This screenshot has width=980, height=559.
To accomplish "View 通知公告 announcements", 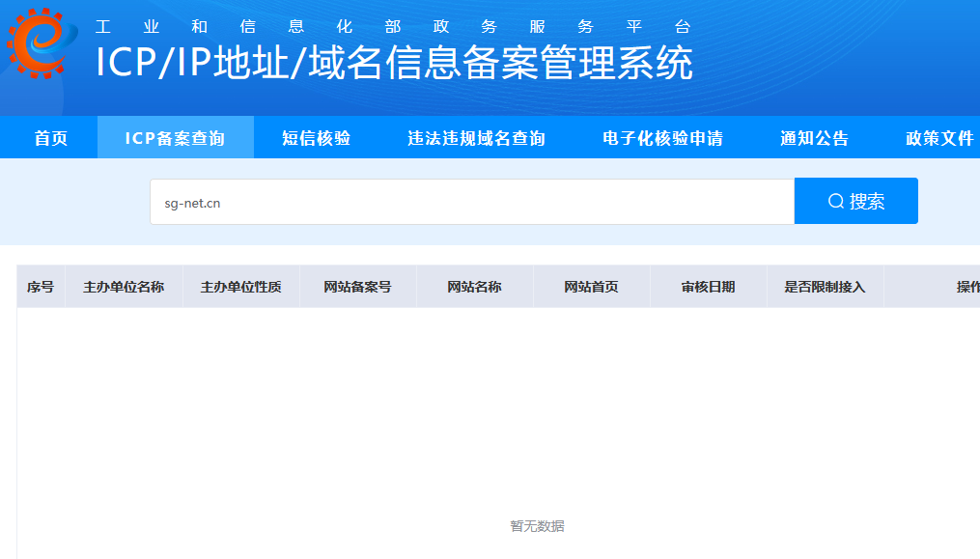I will (x=815, y=137).
